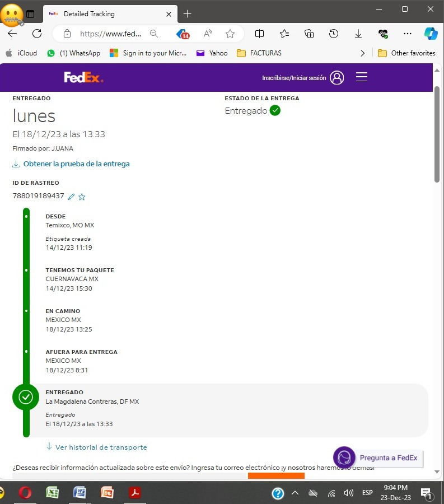
Task: Open browser History icon
Action: [x=334, y=34]
